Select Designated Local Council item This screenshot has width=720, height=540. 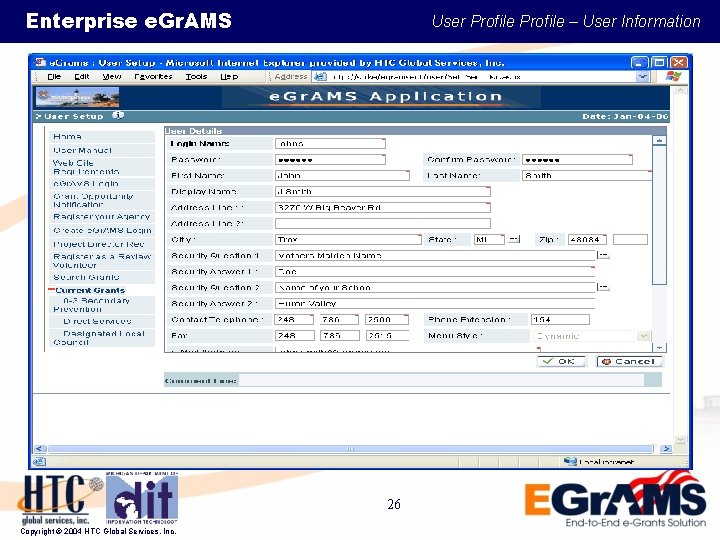(x=99, y=338)
